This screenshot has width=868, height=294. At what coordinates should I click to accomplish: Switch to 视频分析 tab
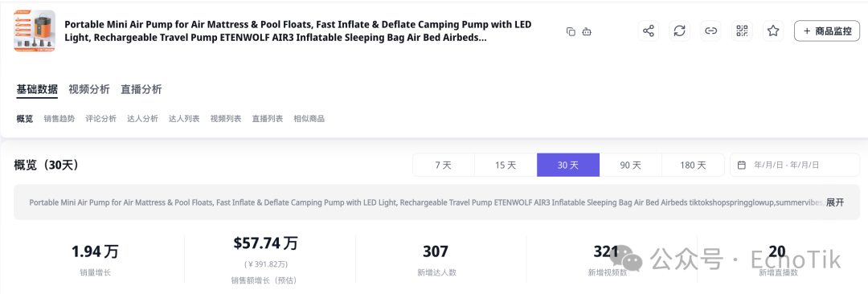coord(89,89)
